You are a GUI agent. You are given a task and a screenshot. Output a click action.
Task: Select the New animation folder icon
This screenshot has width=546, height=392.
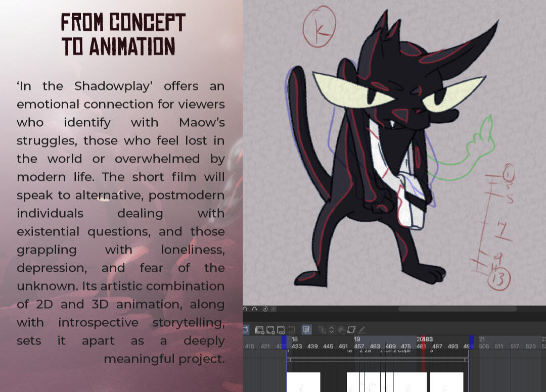[x=259, y=329]
